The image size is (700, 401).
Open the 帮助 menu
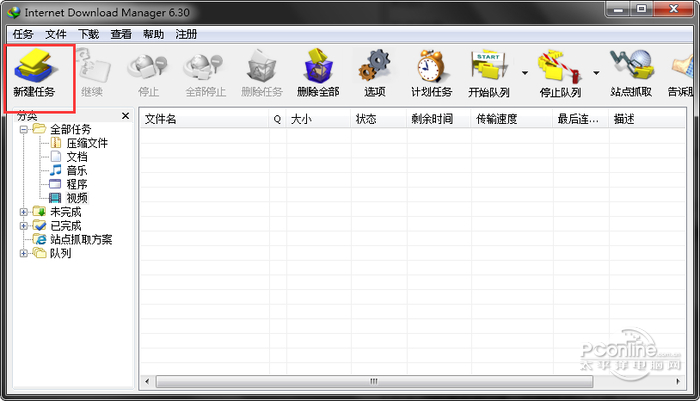tap(154, 34)
